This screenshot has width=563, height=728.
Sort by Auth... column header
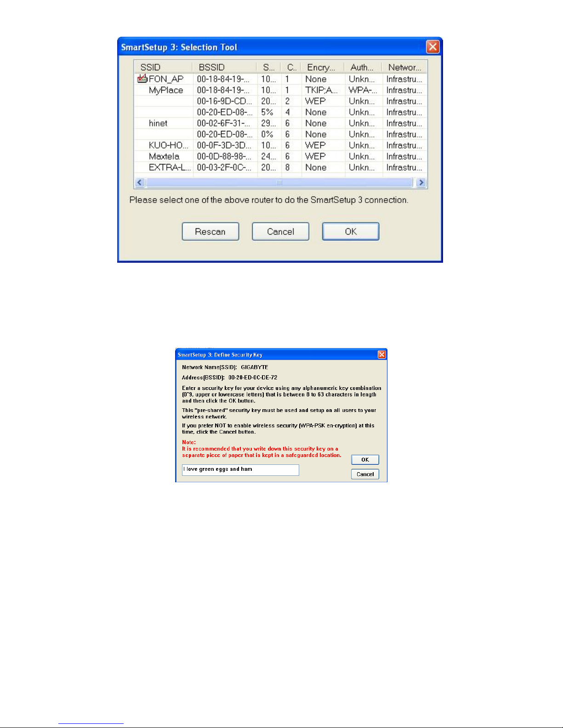coord(363,67)
